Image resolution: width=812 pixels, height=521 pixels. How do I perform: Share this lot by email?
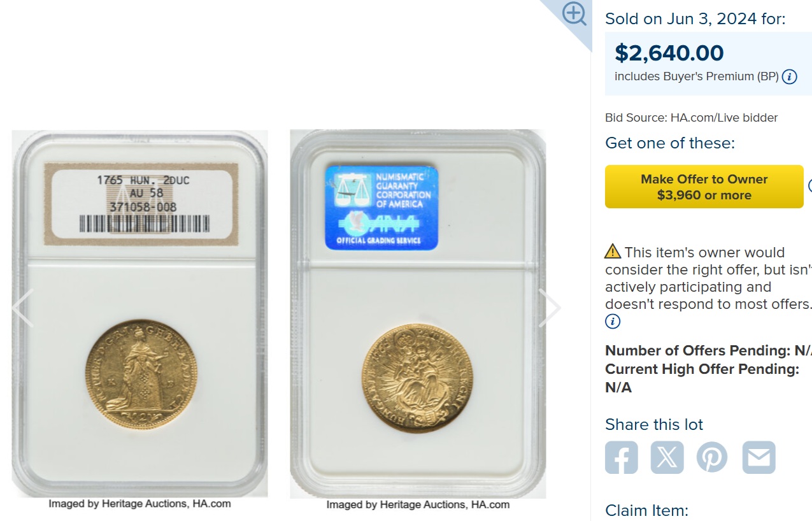click(x=759, y=457)
